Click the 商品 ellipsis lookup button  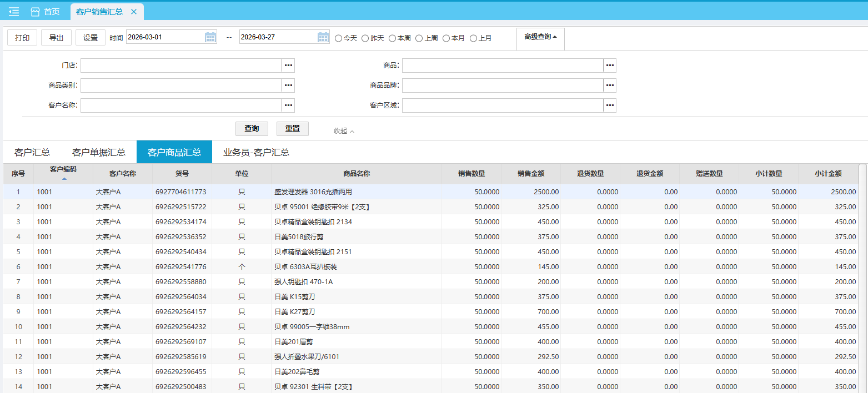(610, 65)
